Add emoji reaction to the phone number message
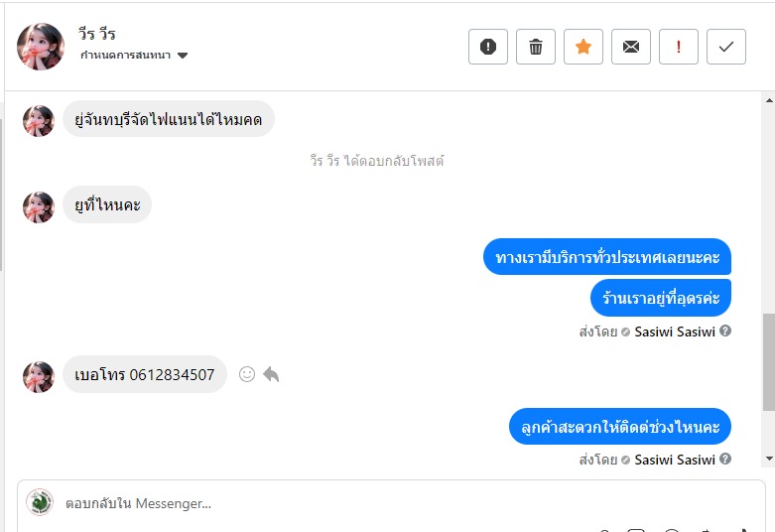The image size is (775, 532). tap(247, 374)
